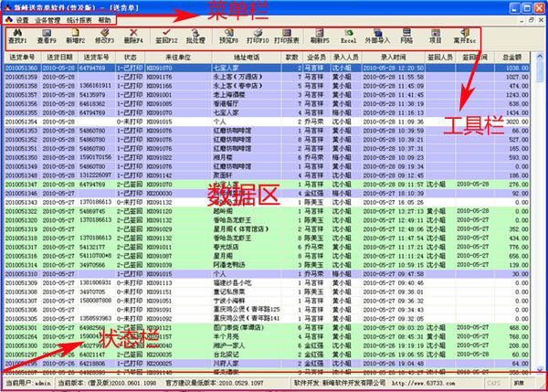Mark order signed back with 签回F12

pyautogui.click(x=166, y=37)
